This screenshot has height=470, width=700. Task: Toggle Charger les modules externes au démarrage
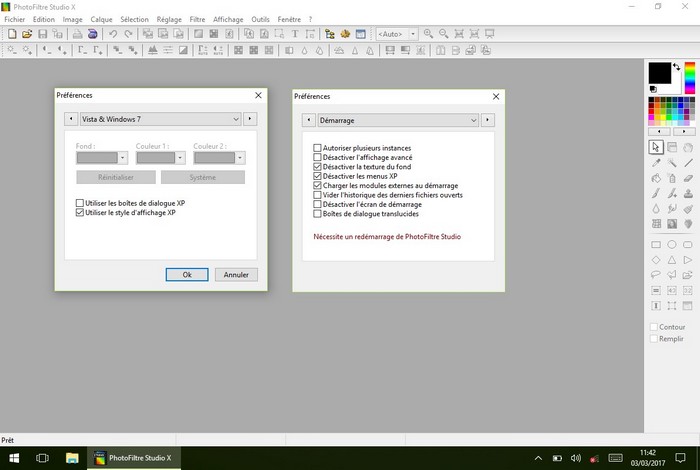[317, 185]
